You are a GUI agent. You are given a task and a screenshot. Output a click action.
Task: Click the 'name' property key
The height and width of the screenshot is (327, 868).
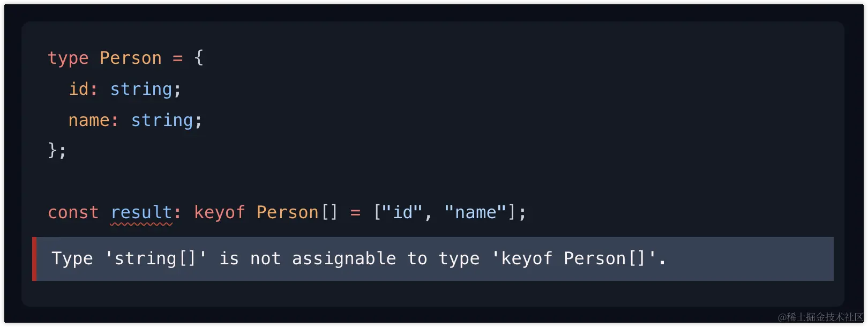click(x=89, y=120)
